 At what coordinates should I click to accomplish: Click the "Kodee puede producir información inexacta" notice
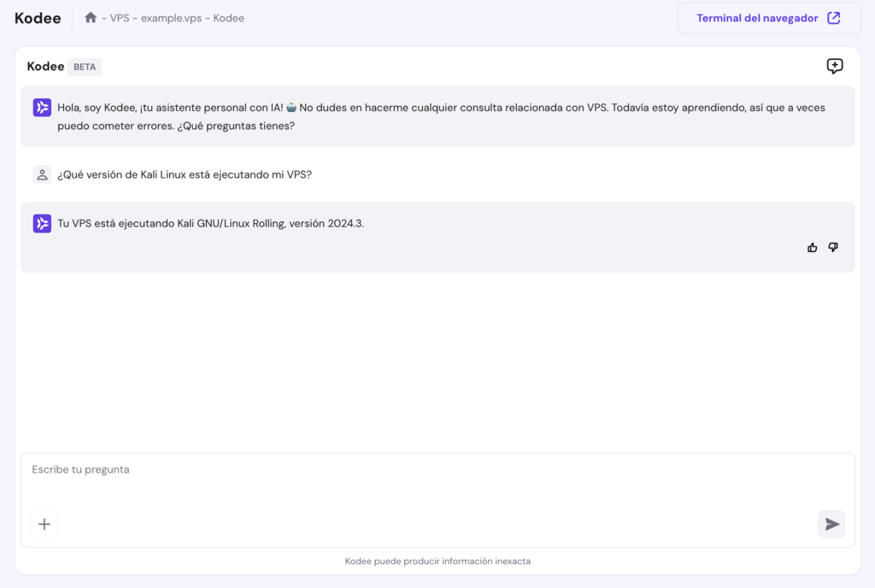tap(437, 562)
